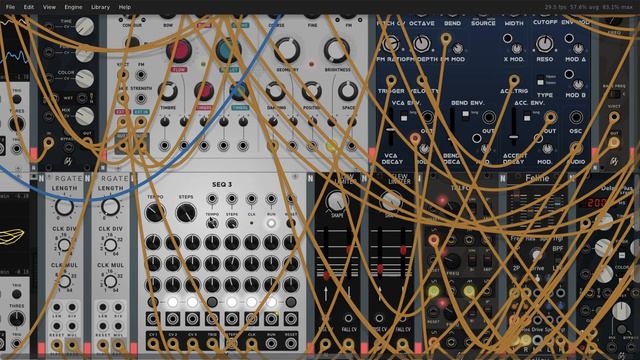Screen dimensions: 640x360
Task: Click the white TIMBRE knob
Action: point(168,91)
